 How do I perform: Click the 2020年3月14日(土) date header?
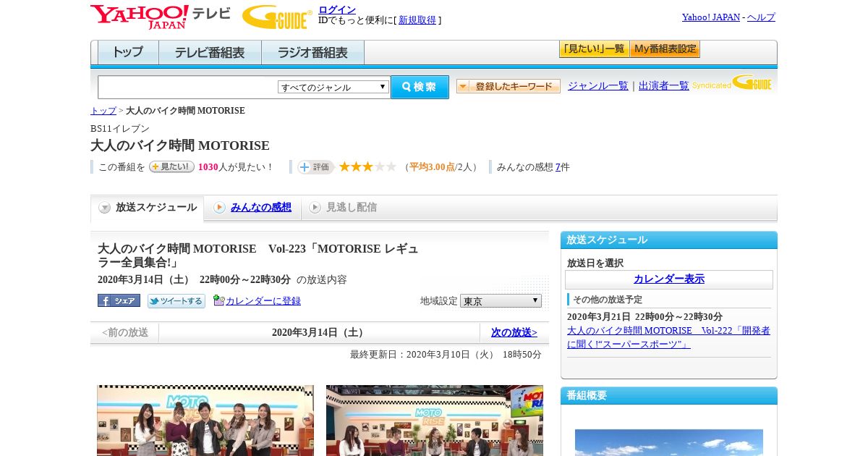point(319,332)
